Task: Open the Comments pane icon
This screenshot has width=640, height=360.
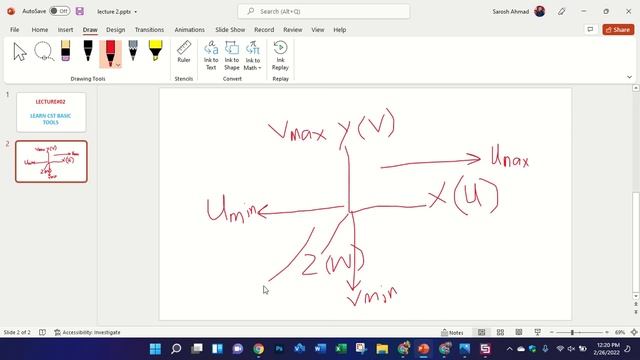Action: (590, 29)
